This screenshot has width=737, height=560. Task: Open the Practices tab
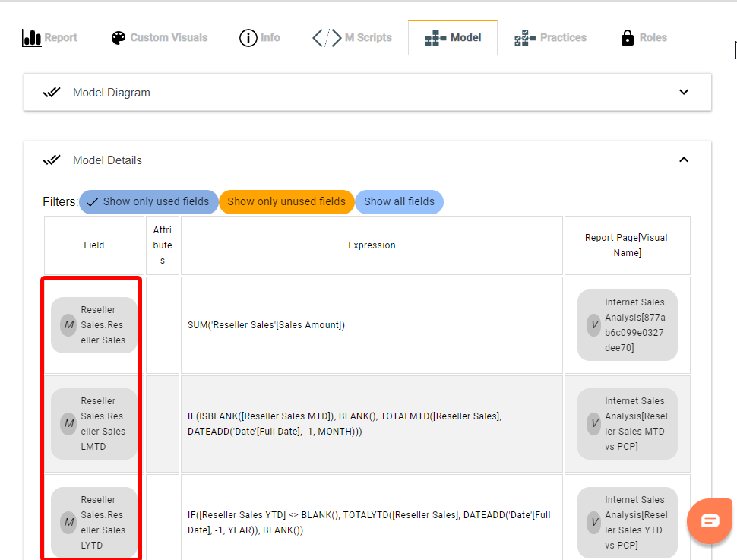[x=550, y=38]
